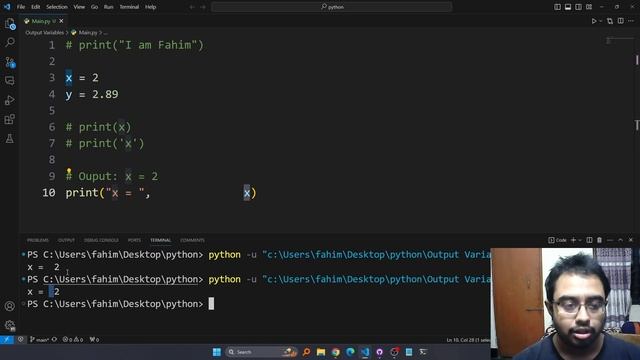Click the command center search box
Viewport: 640px width, 360px height.
[x=332, y=7]
